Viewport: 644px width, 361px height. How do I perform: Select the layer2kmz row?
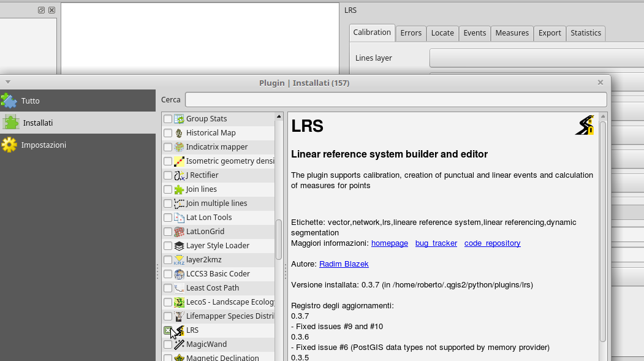218,259
